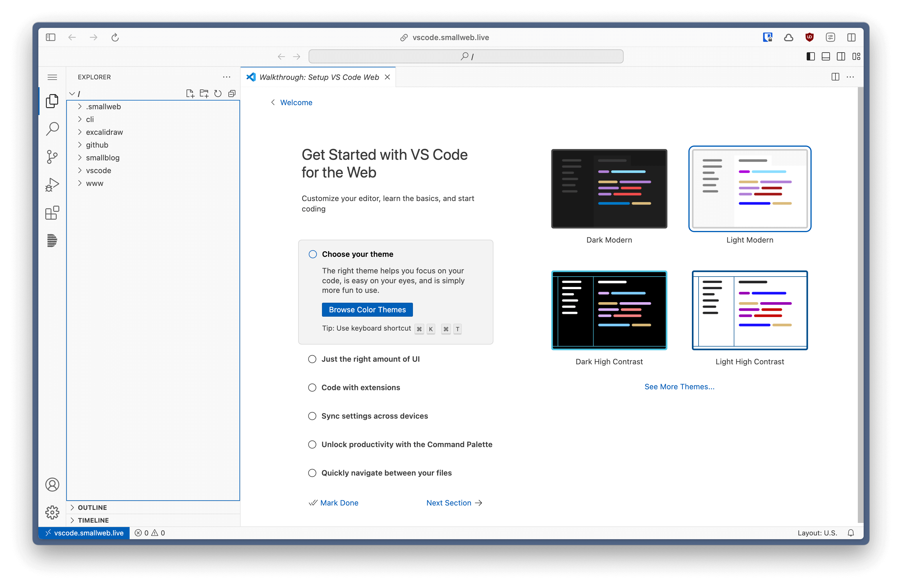Toggle secondary side bar layout icon
Screen dimensions: 902x588
pos(841,56)
